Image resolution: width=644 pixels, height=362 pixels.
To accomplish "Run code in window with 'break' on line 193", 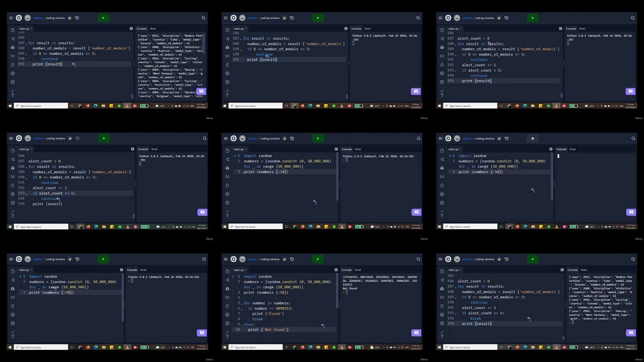I will pyautogui.click(x=533, y=259).
